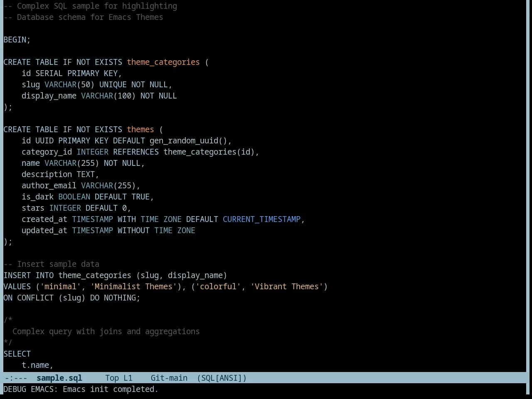Click VARCHAR(50) on the slug line

[x=69, y=84]
